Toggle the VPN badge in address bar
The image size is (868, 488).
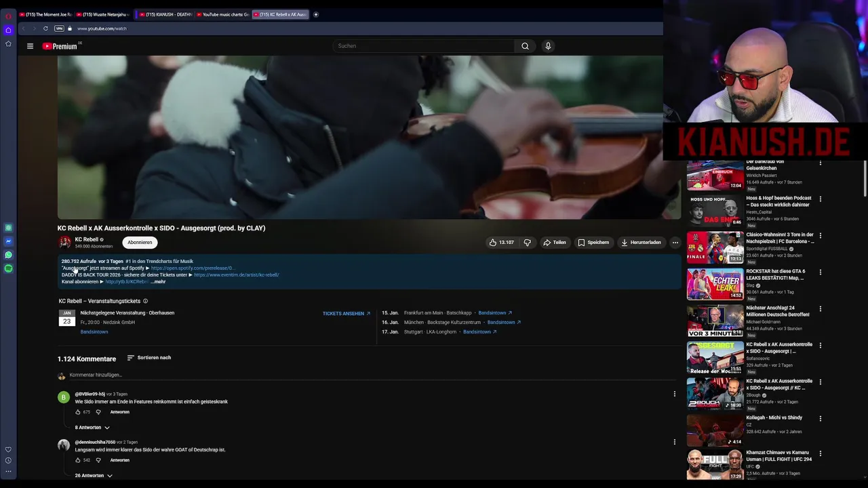click(x=59, y=28)
